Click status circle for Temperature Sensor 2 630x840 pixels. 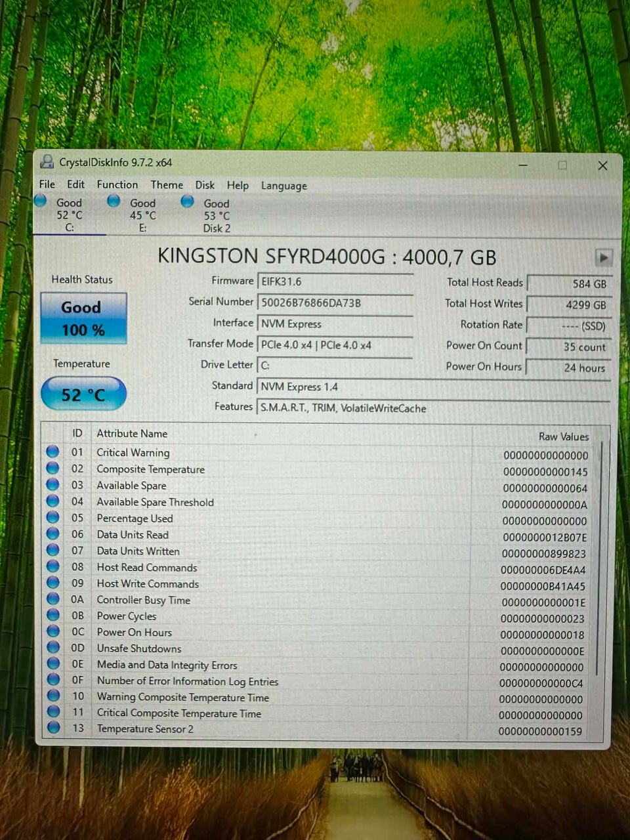[53, 727]
